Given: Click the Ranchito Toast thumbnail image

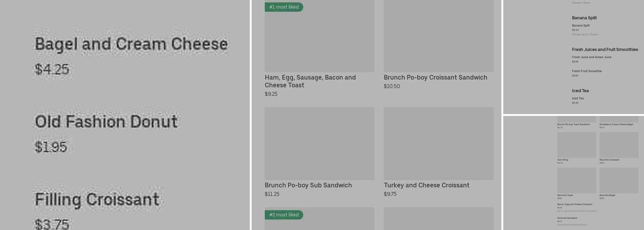Looking at the screenshot, I should pyautogui.click(x=576, y=180).
